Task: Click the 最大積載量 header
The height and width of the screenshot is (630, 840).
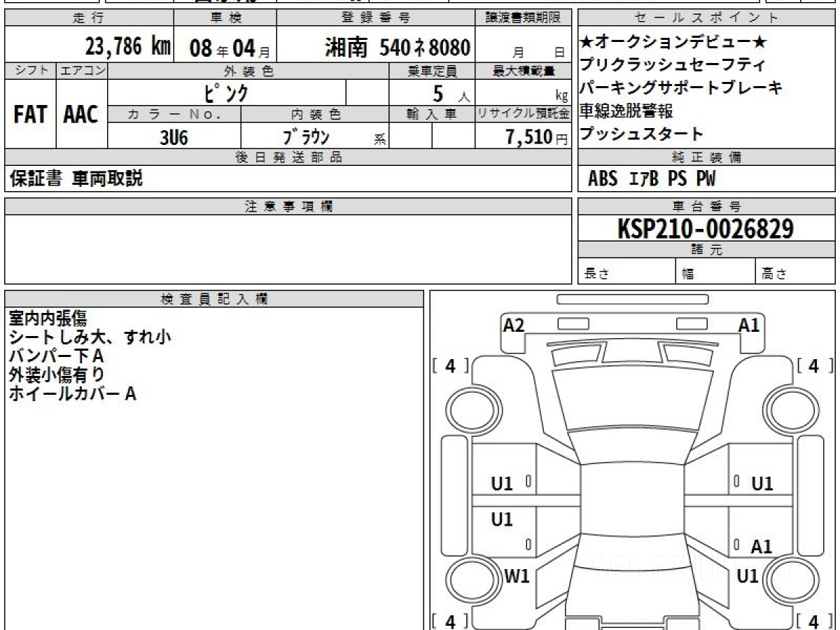Action: 524,71
